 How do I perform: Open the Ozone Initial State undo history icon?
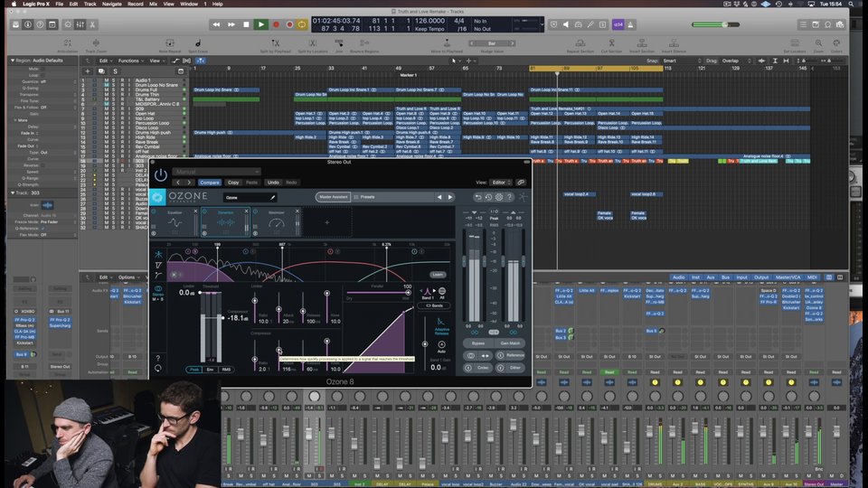coord(488,197)
